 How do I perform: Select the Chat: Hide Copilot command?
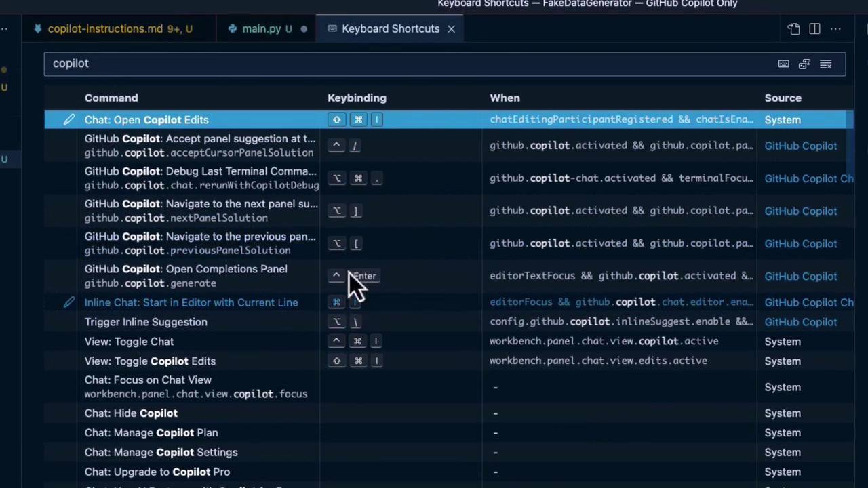click(x=131, y=413)
